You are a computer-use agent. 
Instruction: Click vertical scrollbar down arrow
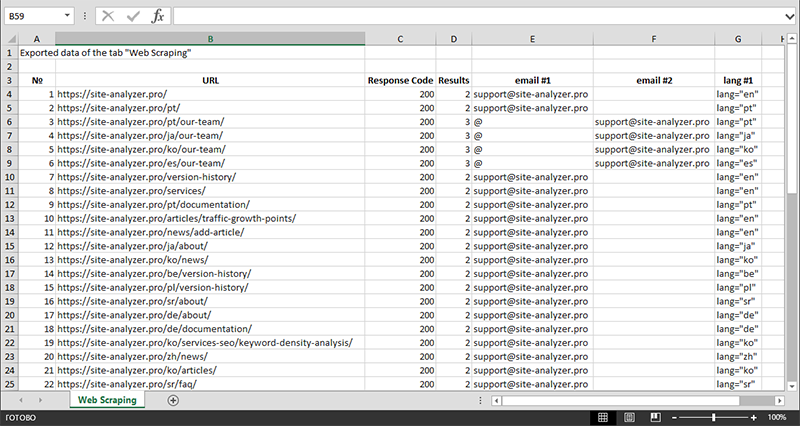[x=791, y=386]
